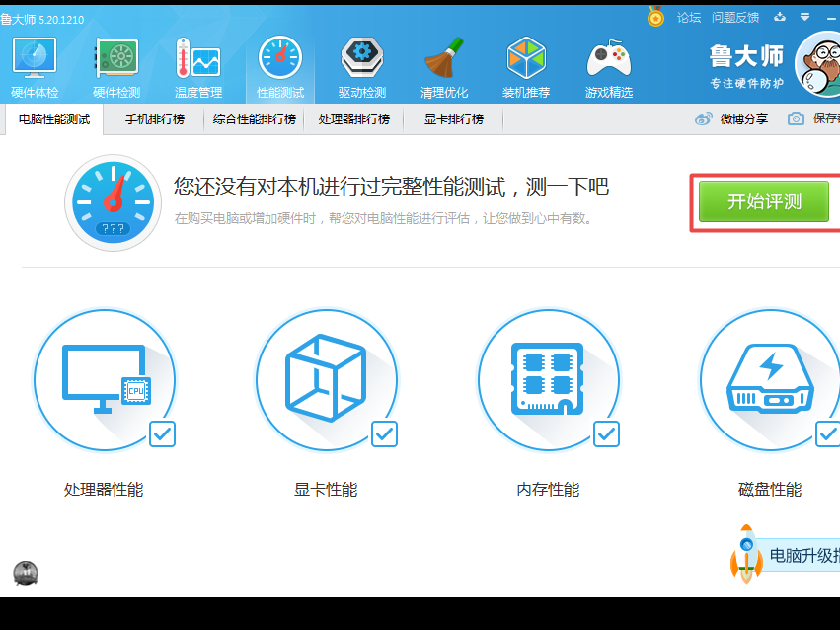This screenshot has width=840, height=630.
Task: Uncheck the 内存性能 checkbox
Action: pyautogui.click(x=606, y=433)
